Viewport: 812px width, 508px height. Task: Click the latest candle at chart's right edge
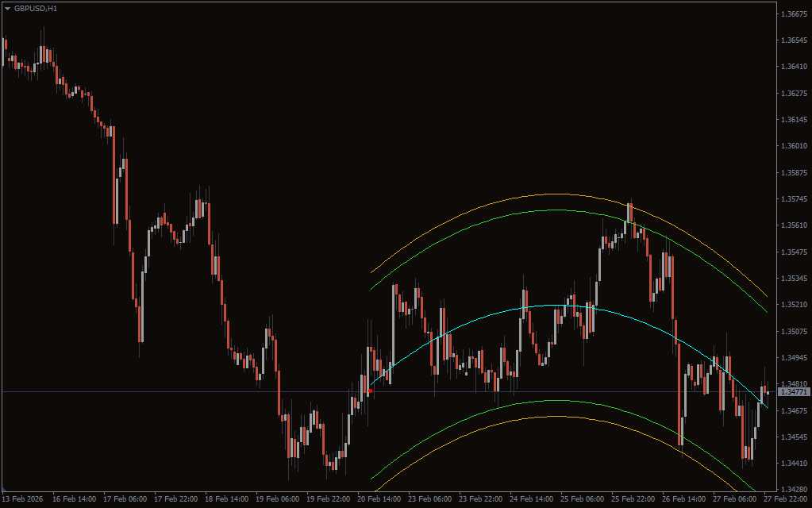(x=768, y=393)
